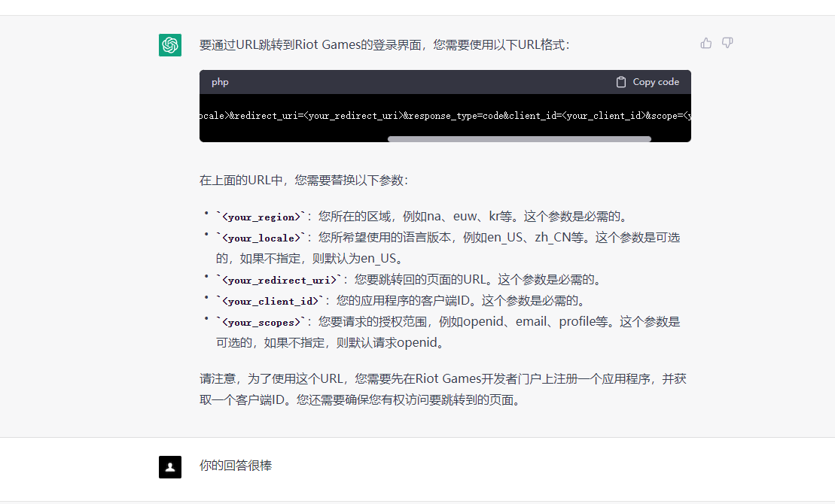Click the code block horizontal scrollbar
This screenshot has width=835, height=504.
[x=520, y=139]
